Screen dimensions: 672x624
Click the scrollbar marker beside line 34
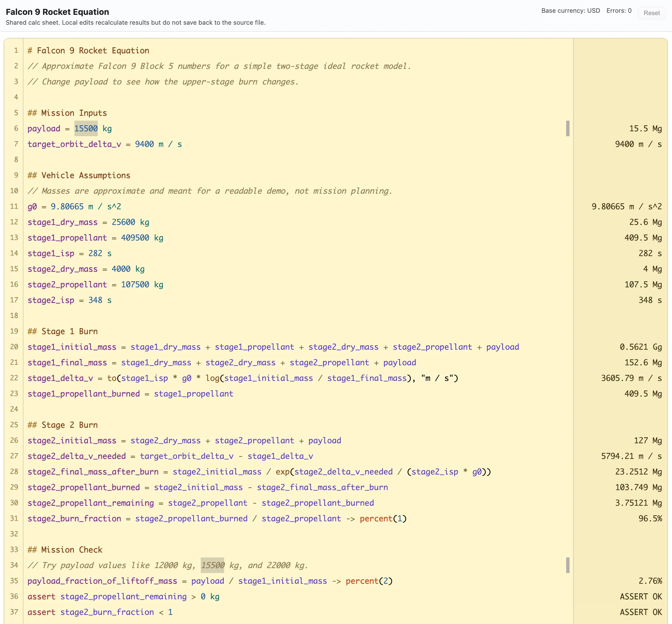[x=568, y=565]
